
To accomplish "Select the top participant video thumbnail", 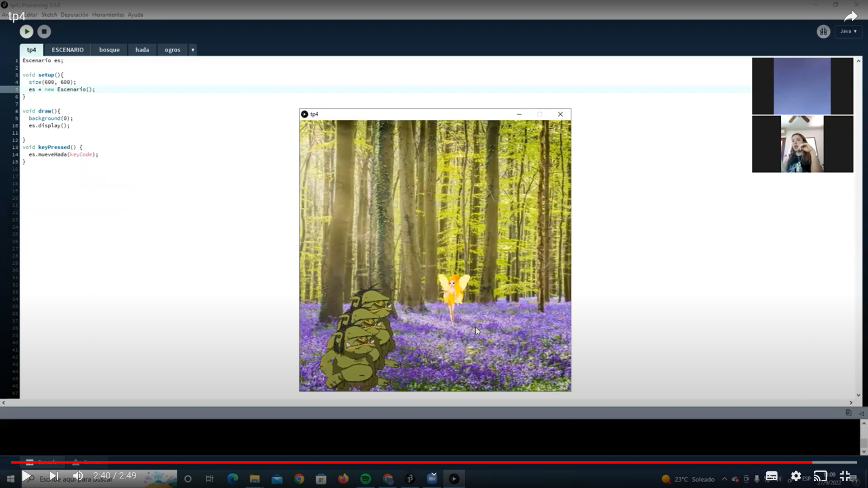I will (x=802, y=86).
